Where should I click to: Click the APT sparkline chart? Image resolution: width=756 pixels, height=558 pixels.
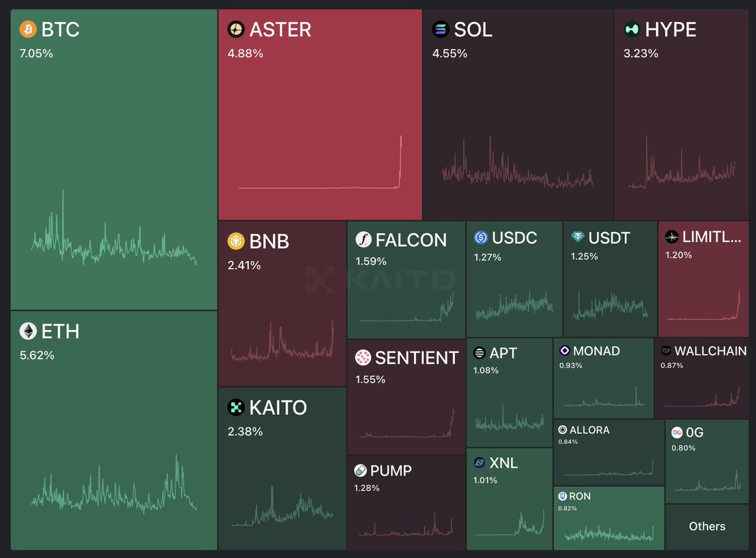(x=510, y=417)
